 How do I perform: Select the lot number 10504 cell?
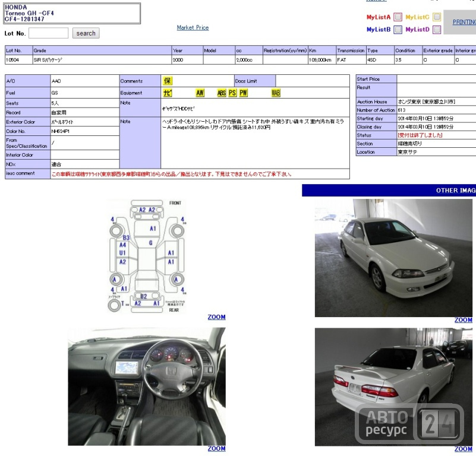tap(19, 60)
